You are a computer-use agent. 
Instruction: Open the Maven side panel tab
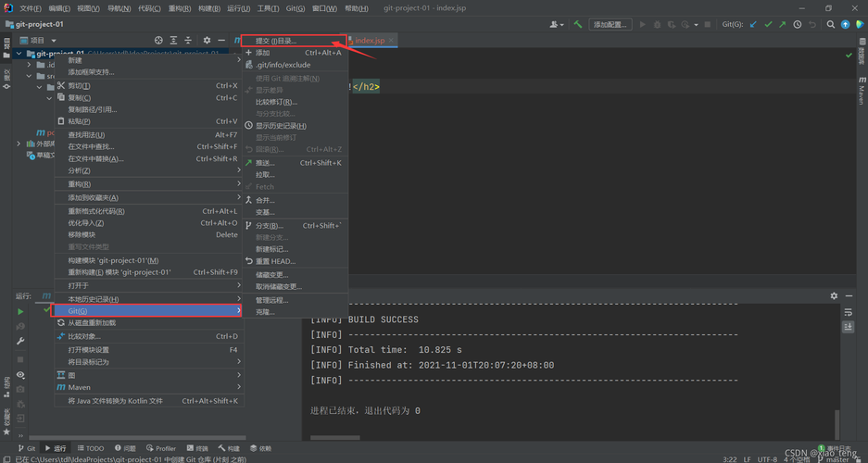coord(862,92)
